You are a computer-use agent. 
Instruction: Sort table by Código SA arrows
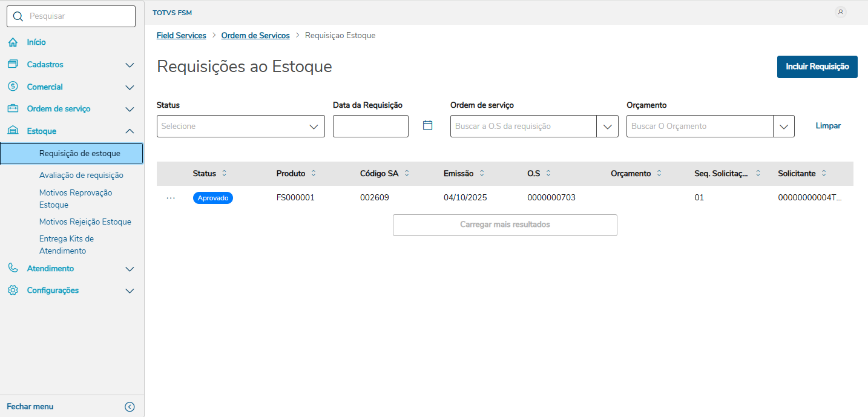pyautogui.click(x=407, y=173)
